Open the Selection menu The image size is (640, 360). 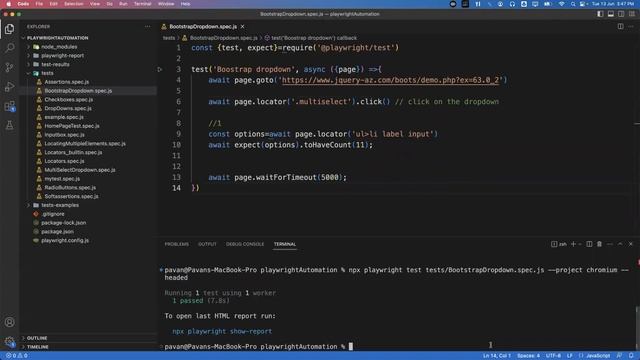pos(74,4)
